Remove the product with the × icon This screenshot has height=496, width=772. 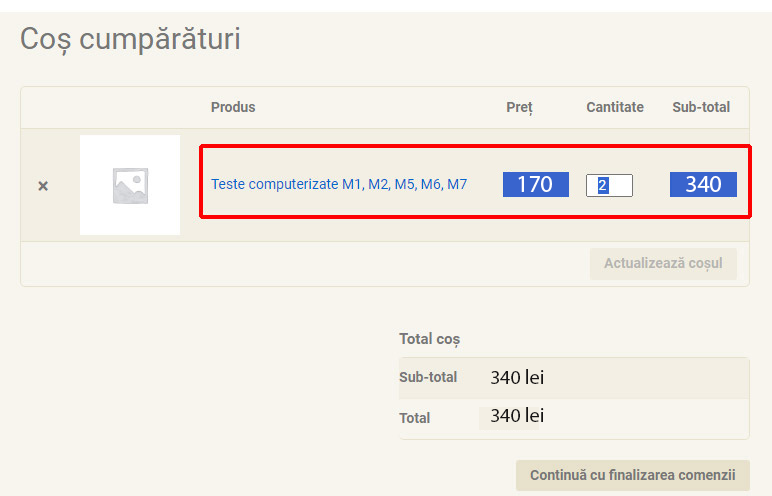43,186
